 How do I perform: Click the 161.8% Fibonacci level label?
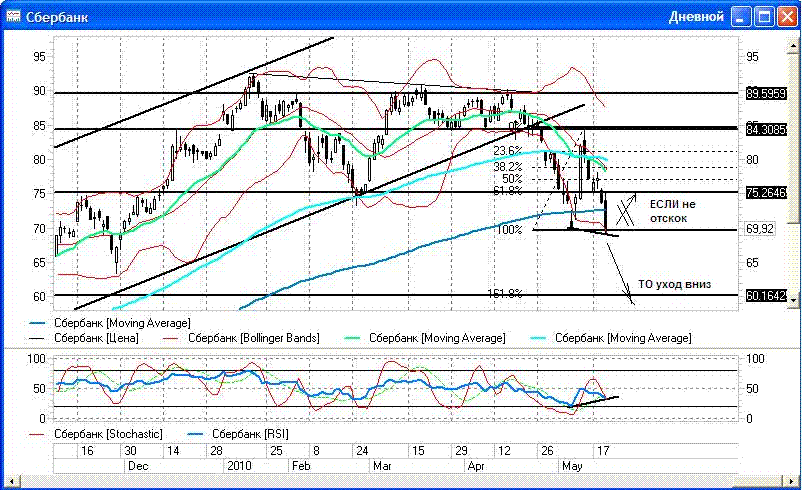tap(505, 294)
